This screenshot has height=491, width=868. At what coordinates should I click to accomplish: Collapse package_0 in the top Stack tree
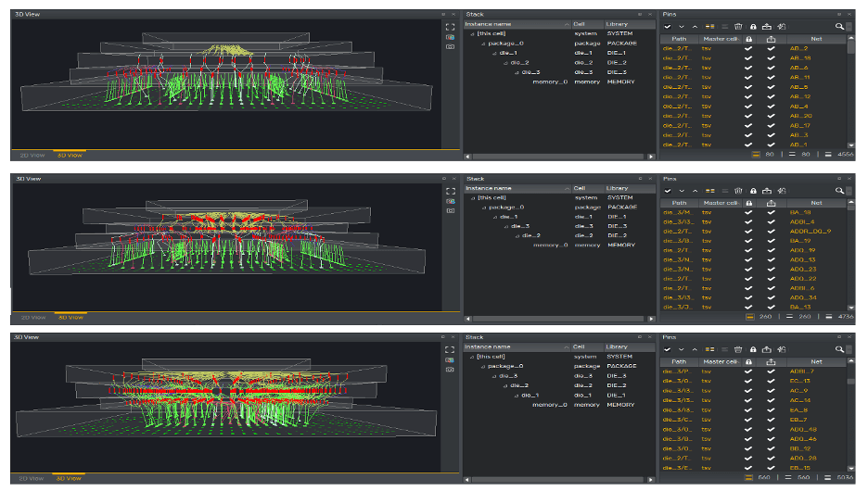tap(484, 44)
